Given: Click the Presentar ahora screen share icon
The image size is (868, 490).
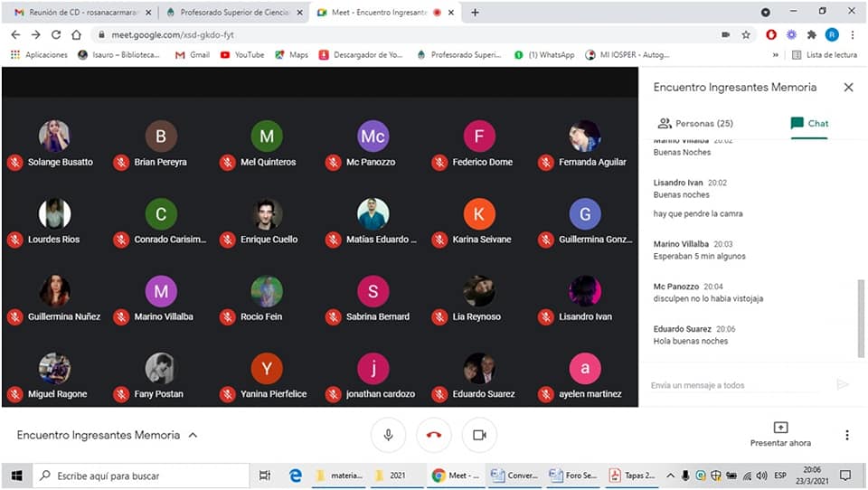Looking at the screenshot, I should [780, 428].
